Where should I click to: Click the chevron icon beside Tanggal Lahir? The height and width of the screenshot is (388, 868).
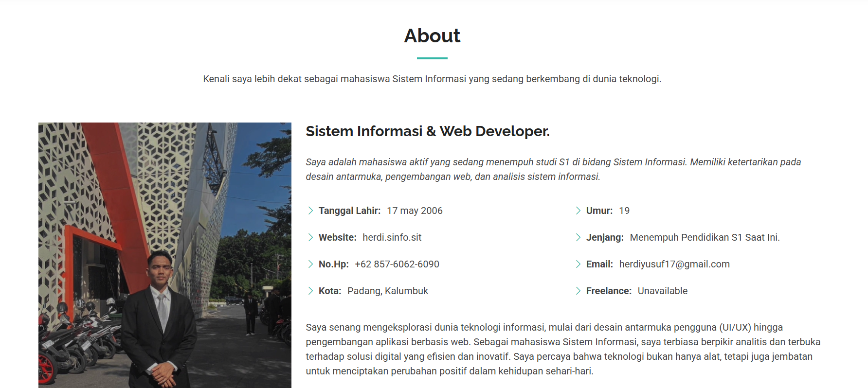(310, 211)
